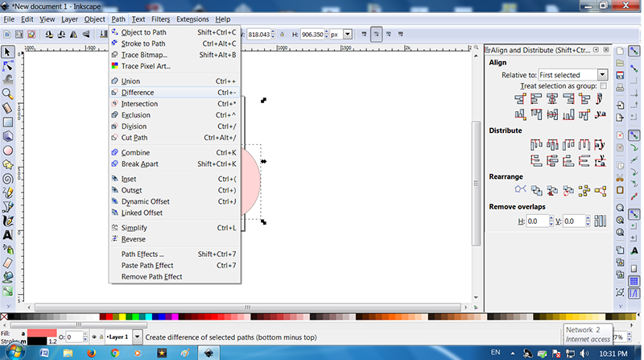Click the scissors cut icon in command bar
The image size is (644, 360).
tap(620, 178)
